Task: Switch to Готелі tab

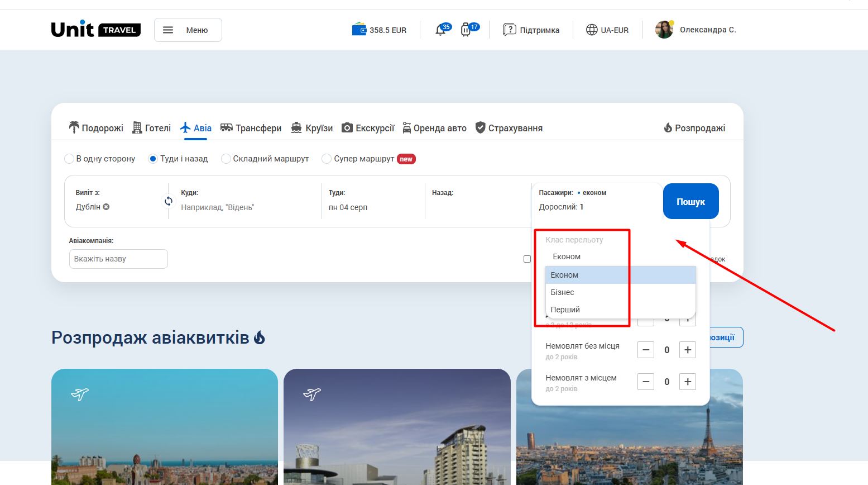Action: tap(151, 128)
